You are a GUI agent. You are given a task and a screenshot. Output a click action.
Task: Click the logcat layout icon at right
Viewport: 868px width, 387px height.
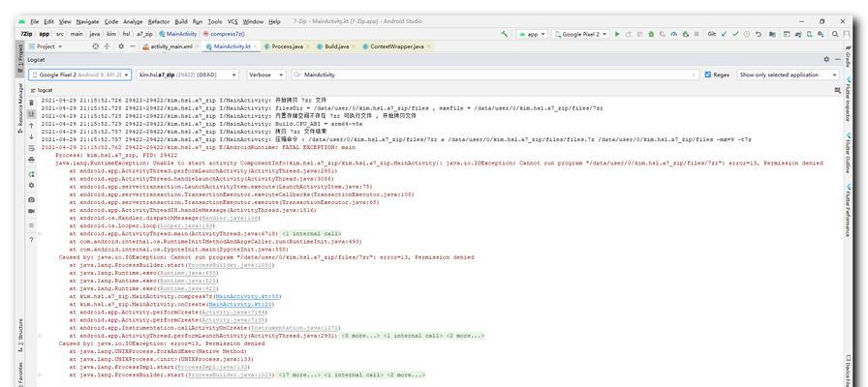point(837,90)
